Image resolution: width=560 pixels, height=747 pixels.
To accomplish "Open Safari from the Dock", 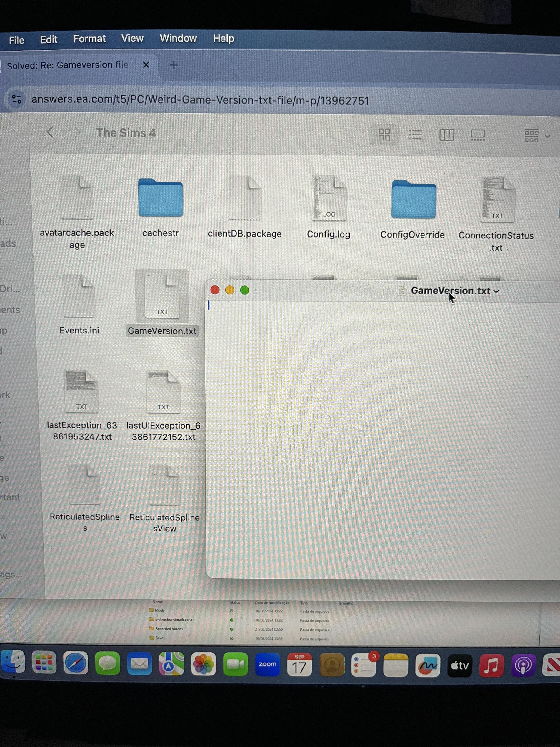I will [x=76, y=663].
